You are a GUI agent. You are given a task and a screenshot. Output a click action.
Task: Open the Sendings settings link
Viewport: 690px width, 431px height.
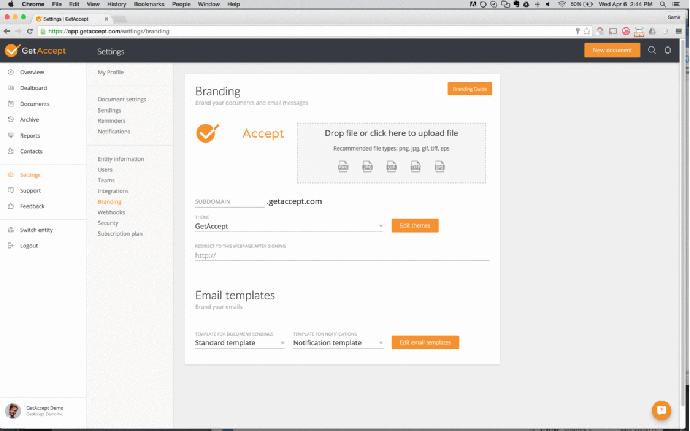109,110
